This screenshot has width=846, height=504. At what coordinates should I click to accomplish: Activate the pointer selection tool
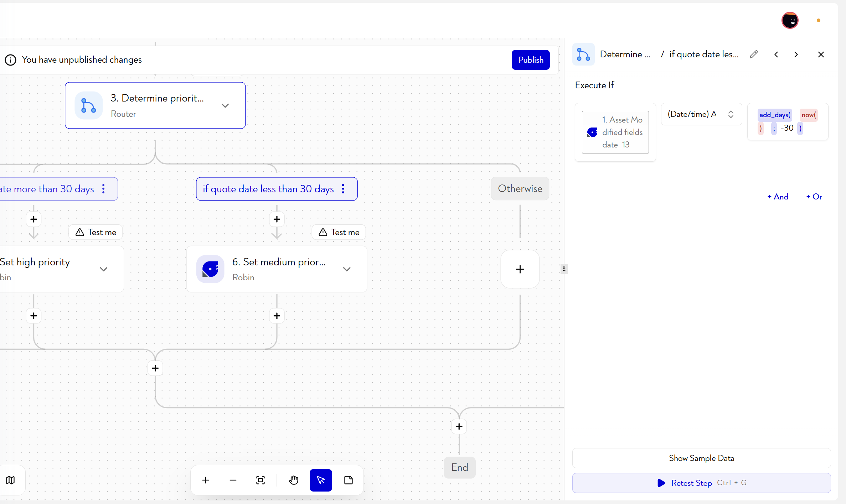tap(321, 480)
